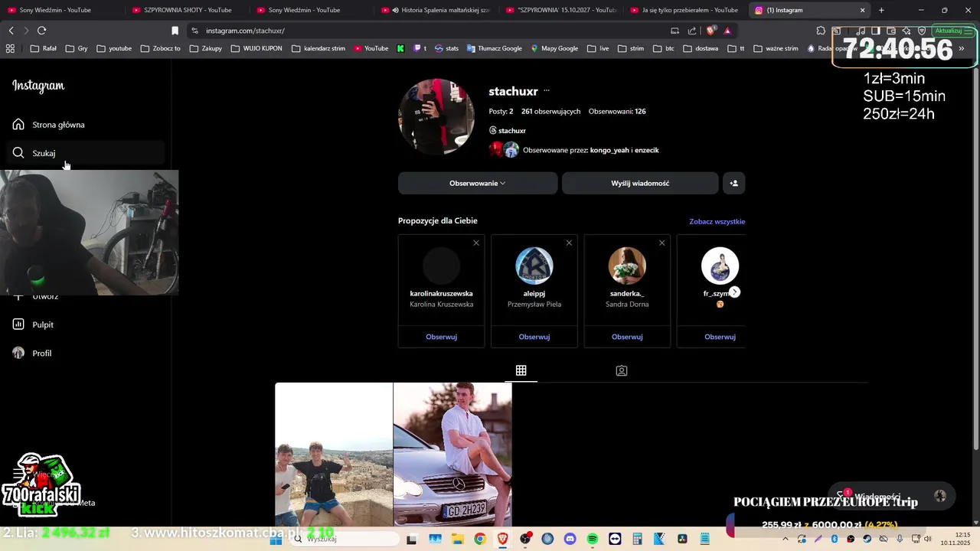The height and width of the screenshot is (551, 980).
Task: Open the btc bookmarks folder
Action: pos(663,48)
